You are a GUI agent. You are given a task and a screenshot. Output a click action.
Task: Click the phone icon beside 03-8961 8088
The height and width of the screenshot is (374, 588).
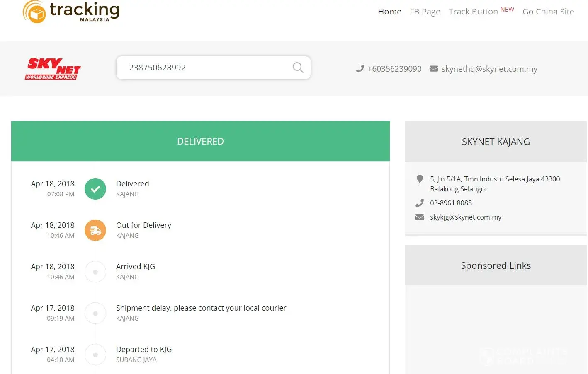pos(420,203)
